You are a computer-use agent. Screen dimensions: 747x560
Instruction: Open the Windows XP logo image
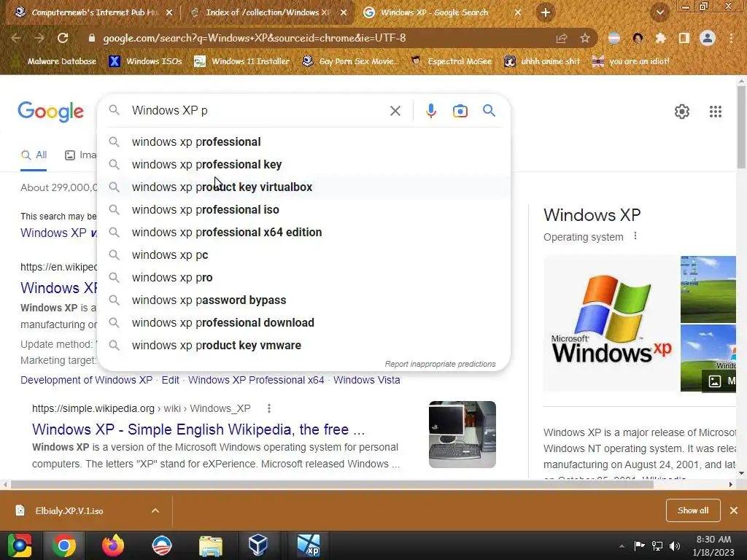(x=611, y=324)
